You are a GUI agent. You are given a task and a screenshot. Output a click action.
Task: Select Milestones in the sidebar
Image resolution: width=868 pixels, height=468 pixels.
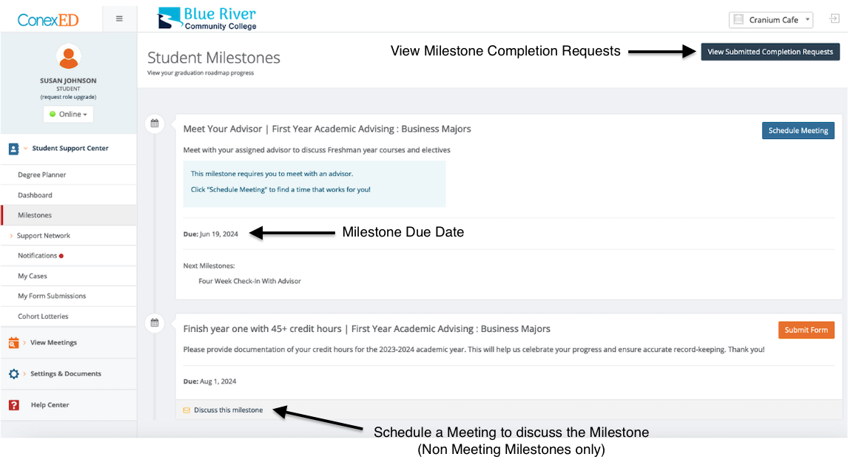35,215
